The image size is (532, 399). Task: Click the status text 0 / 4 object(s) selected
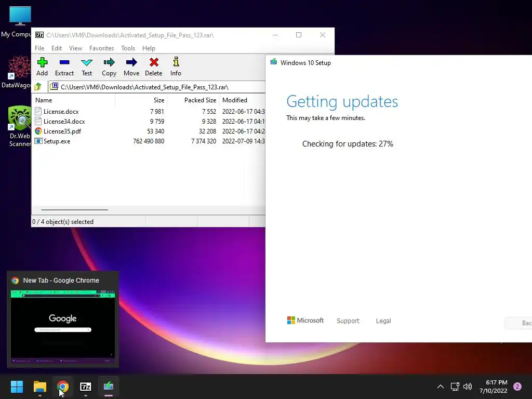[63, 221]
